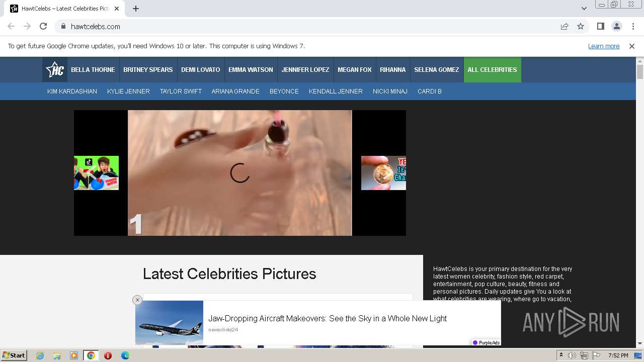Expand the tab search chevron
This screenshot has height=362, width=644.
coord(584,9)
